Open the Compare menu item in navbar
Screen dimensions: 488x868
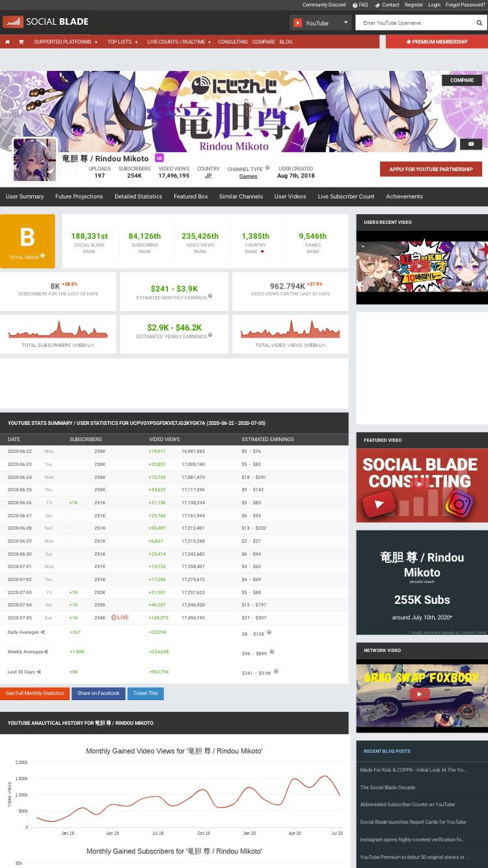click(264, 42)
